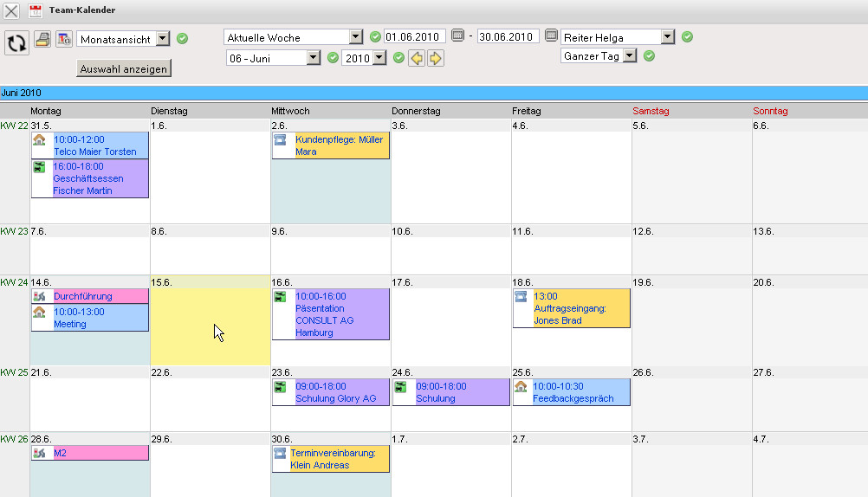Image resolution: width=868 pixels, height=497 pixels.
Task: Expand the 06 - Juni month dropdown
Action: click(x=314, y=58)
